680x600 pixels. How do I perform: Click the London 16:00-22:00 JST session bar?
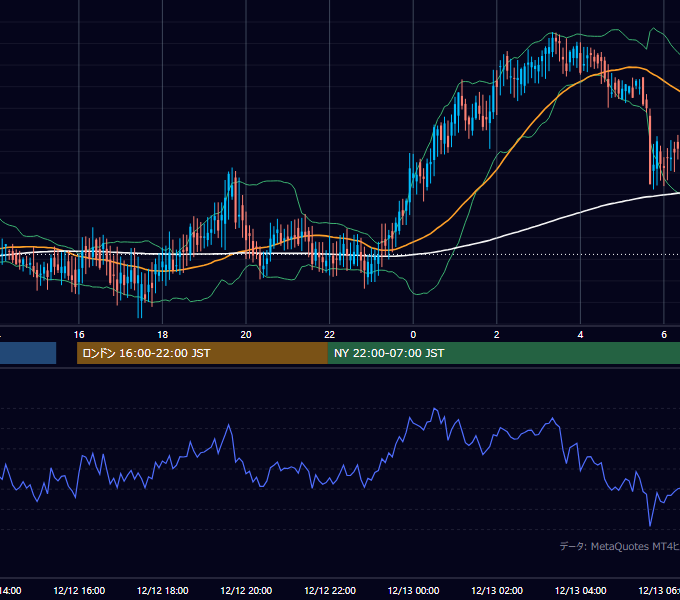(x=202, y=353)
